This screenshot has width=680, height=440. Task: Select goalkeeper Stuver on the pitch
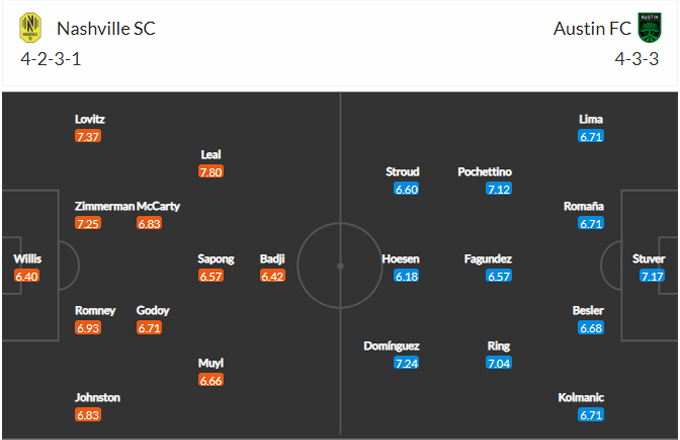pos(648,259)
